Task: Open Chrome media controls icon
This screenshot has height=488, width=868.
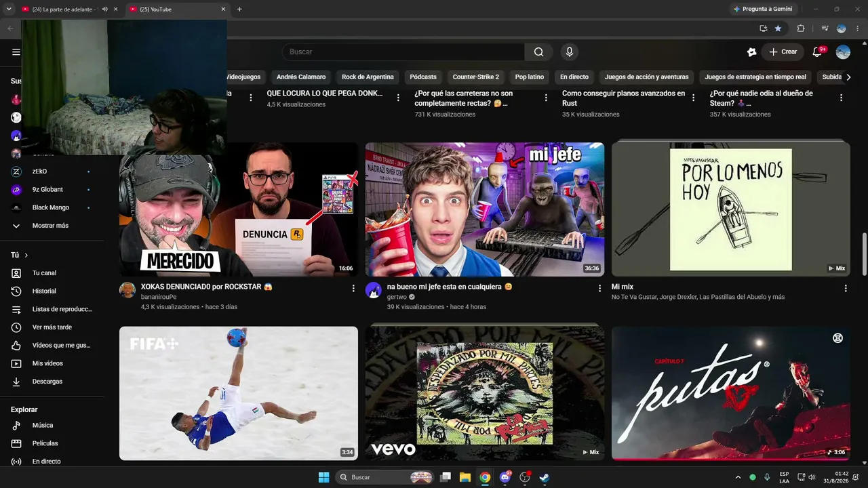Action: (825, 28)
